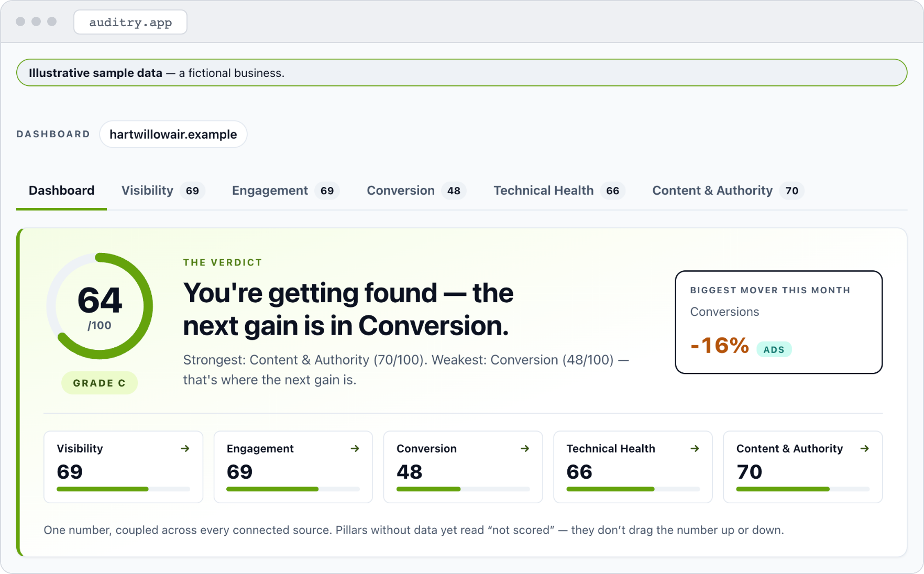
Task: Click the Conversion card progress bar
Action: [463, 489]
